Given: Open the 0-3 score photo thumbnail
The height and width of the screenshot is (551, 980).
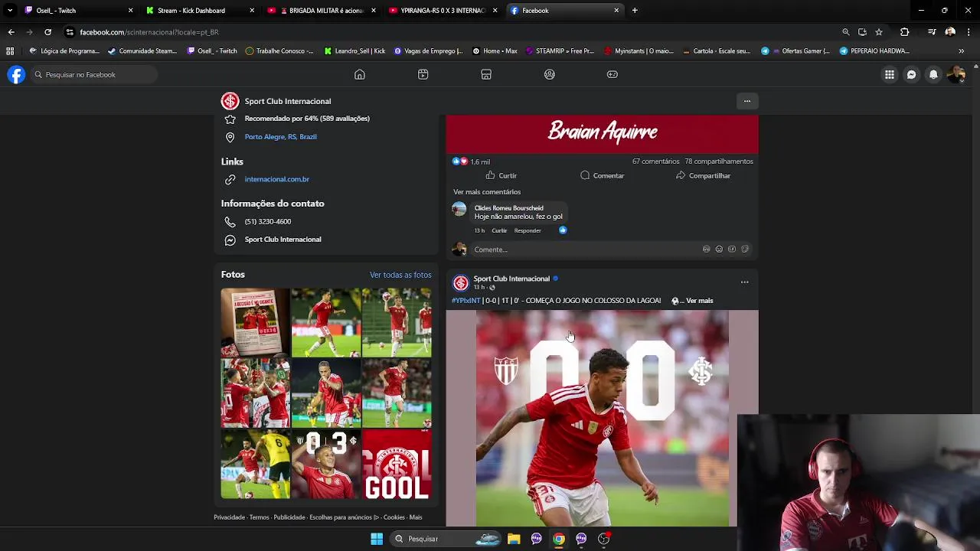Looking at the screenshot, I should click(x=325, y=464).
